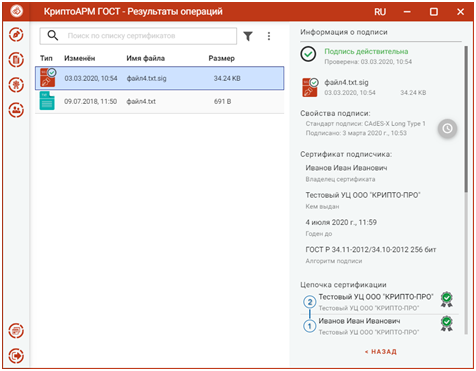Click the teal text file icon of файл4.txt

click(x=47, y=101)
